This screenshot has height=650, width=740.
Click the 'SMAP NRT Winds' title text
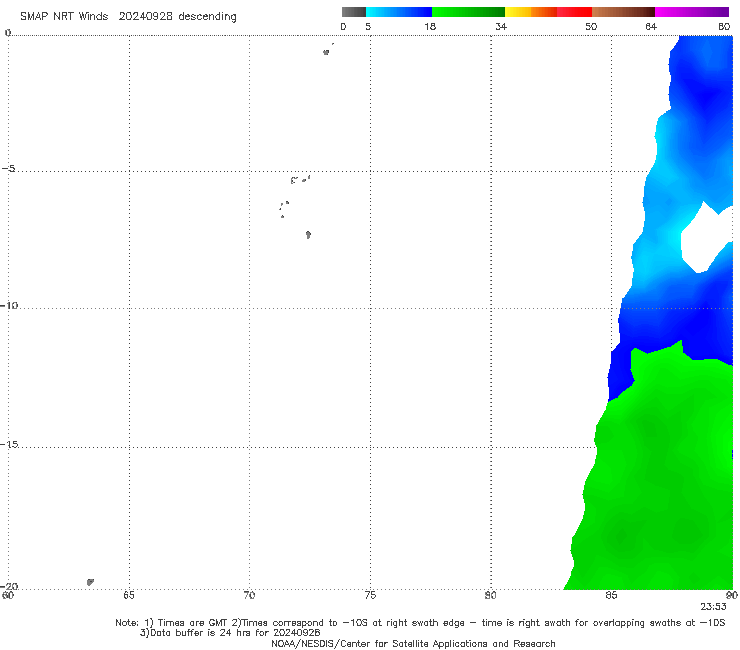point(64,16)
